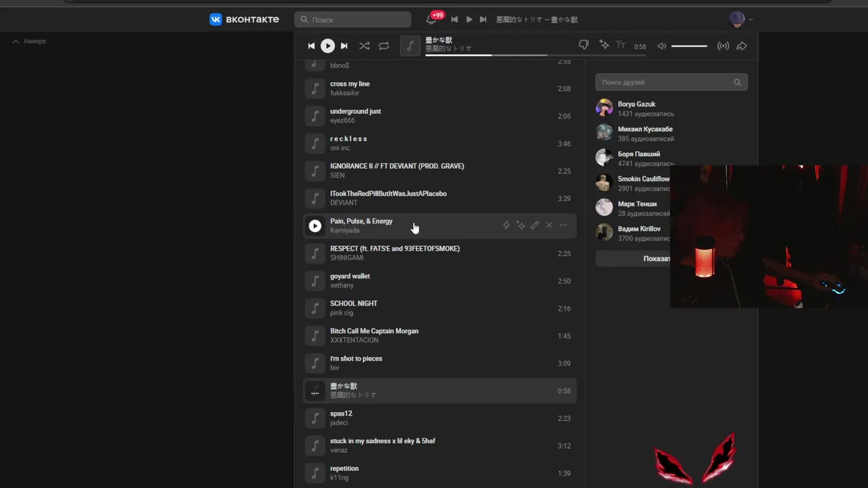Click Марк Тенши avatar

point(604,207)
